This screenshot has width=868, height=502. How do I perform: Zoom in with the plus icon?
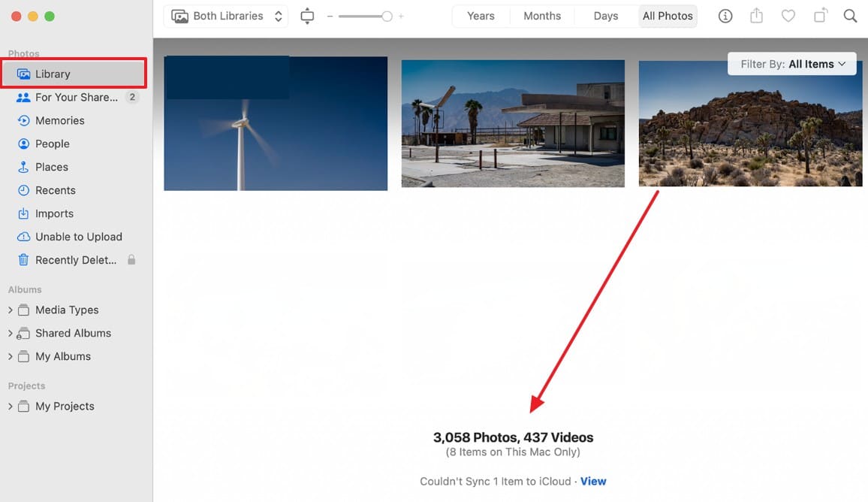[x=401, y=16]
